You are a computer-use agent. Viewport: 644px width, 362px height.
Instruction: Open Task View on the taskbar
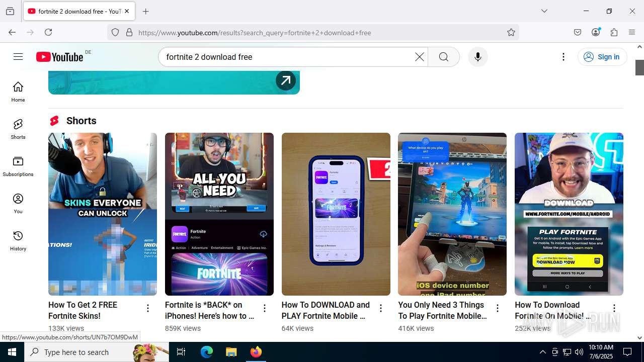coord(181,352)
